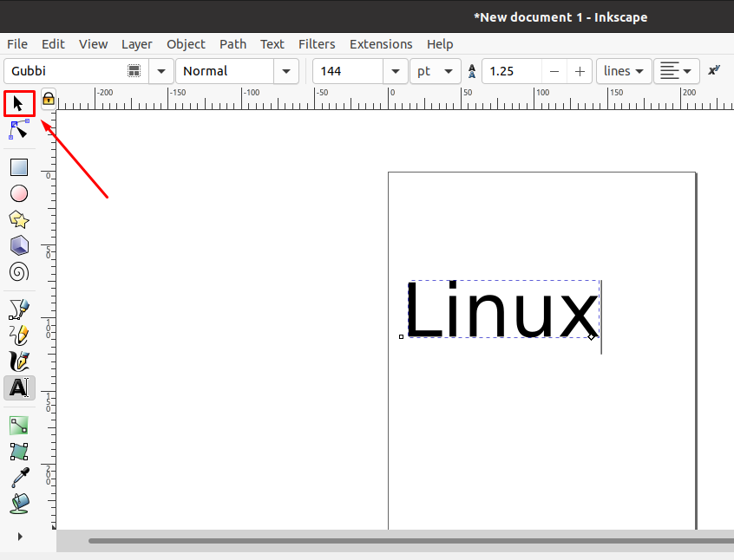The height and width of the screenshot is (560, 734).
Task: Click the horizontal canvas scrollbar
Action: coord(347,541)
